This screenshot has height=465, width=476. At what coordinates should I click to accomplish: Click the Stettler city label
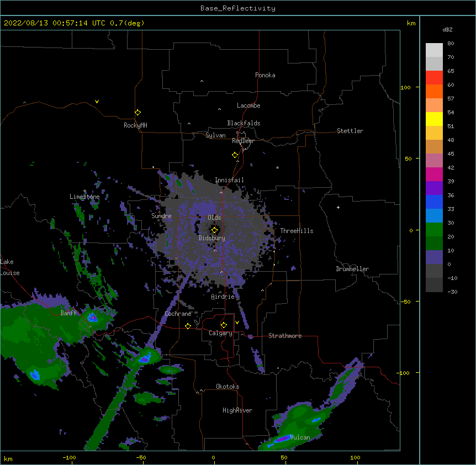tap(350, 131)
